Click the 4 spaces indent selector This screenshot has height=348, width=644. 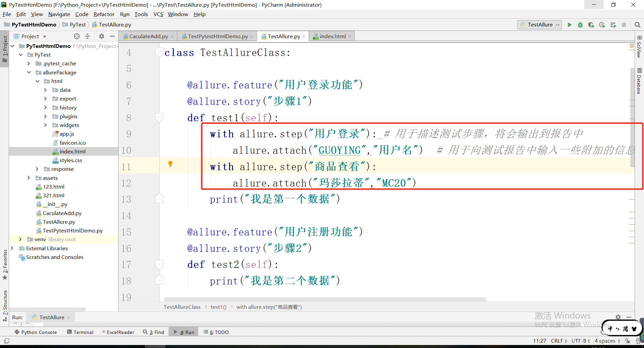click(x=607, y=341)
